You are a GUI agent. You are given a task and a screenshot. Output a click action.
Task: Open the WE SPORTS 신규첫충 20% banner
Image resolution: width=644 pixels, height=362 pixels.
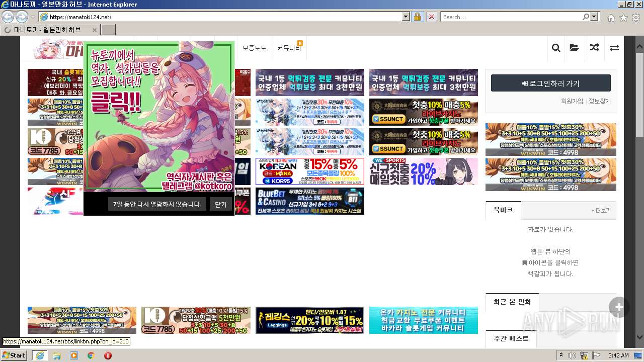click(x=424, y=171)
